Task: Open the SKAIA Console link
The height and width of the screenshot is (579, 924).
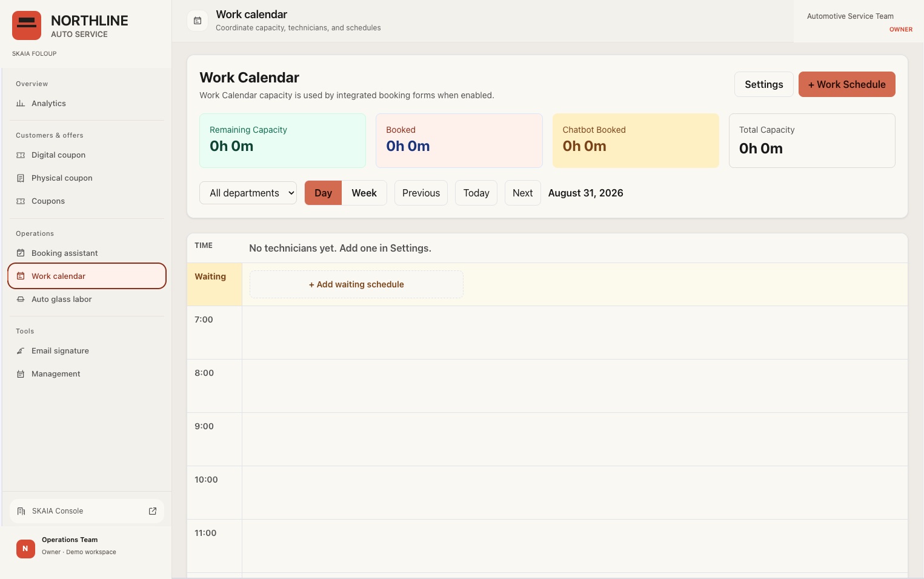Action: point(87,511)
